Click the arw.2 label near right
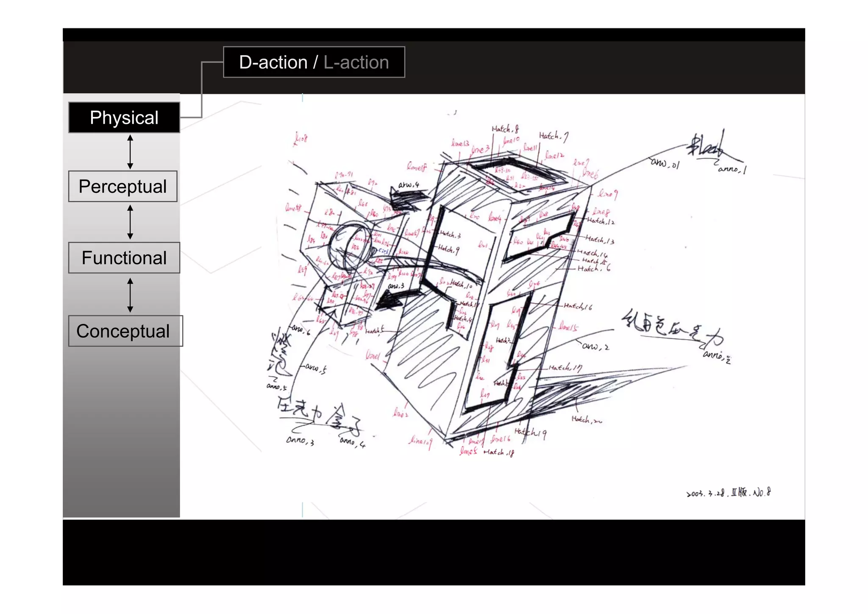This screenshot has width=868, height=614. tap(595, 346)
